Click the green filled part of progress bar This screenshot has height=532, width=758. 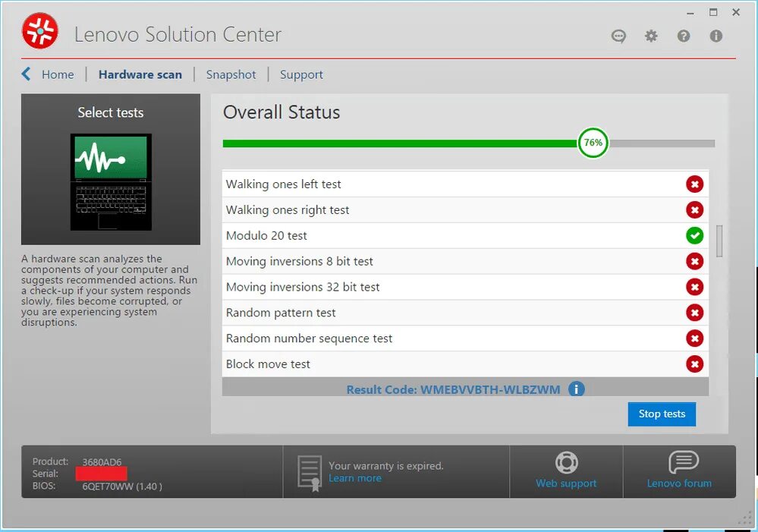pyautogui.click(x=401, y=143)
